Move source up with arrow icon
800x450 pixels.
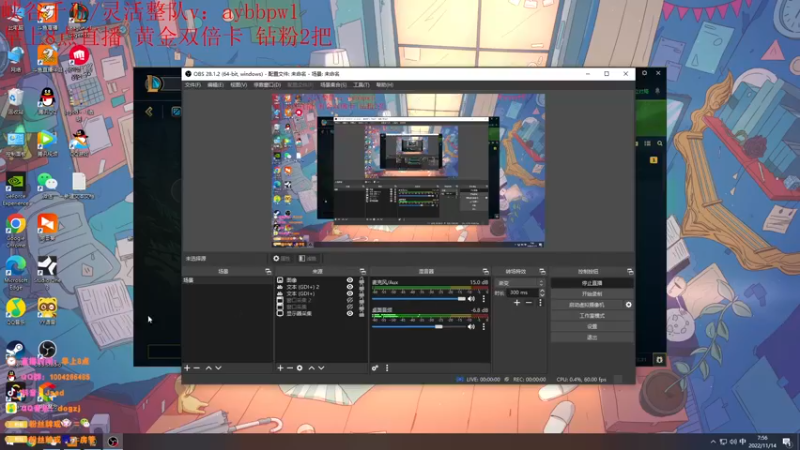pyautogui.click(x=312, y=368)
